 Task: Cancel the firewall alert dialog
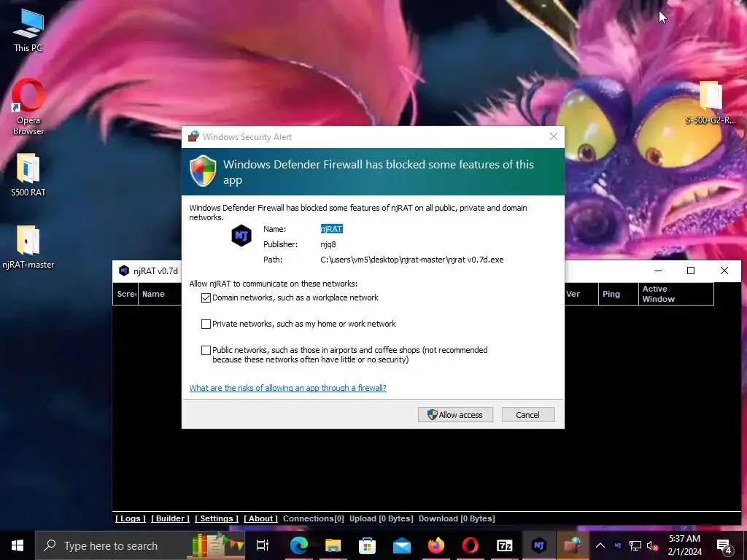point(528,415)
